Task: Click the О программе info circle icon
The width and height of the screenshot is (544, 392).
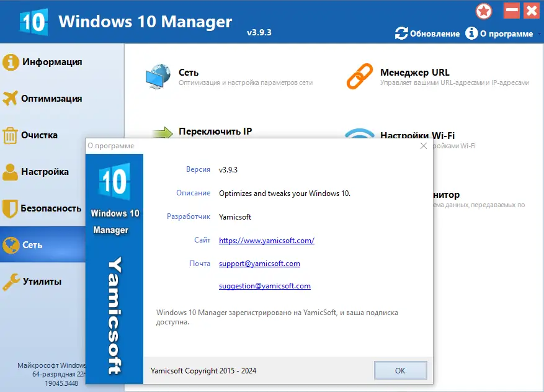Action: (x=471, y=33)
